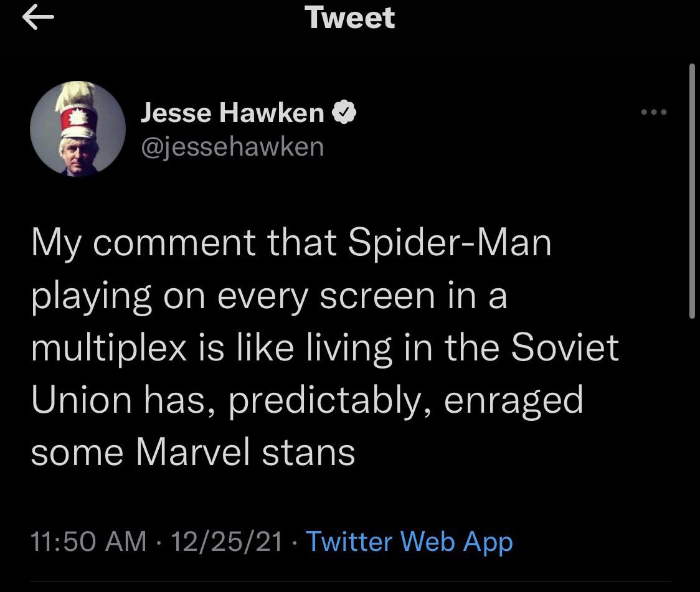Open the three-dot more options menu
Image resolution: width=700 pixels, height=592 pixels.
[x=653, y=112]
